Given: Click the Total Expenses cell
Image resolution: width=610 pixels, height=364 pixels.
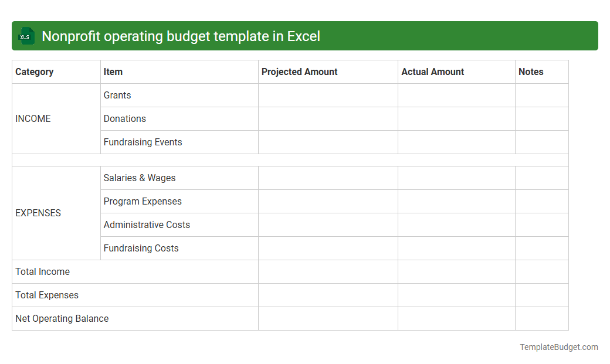Looking at the screenshot, I should tap(47, 295).
